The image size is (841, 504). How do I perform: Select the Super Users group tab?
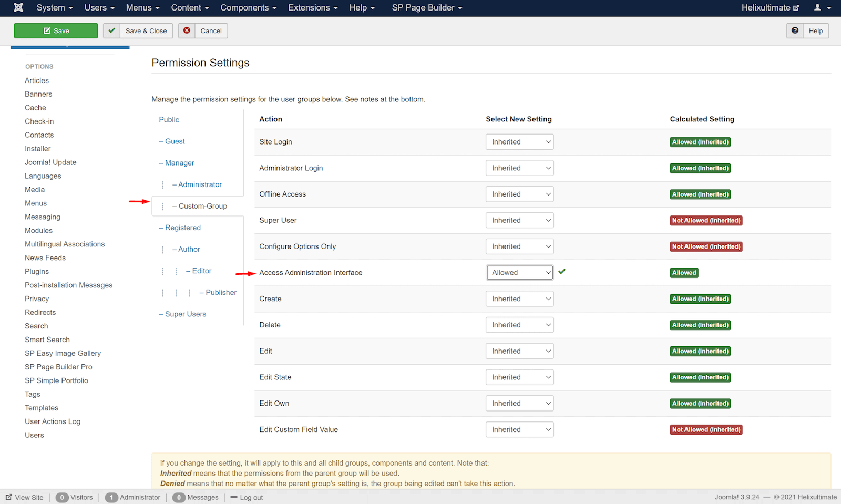[x=185, y=314]
